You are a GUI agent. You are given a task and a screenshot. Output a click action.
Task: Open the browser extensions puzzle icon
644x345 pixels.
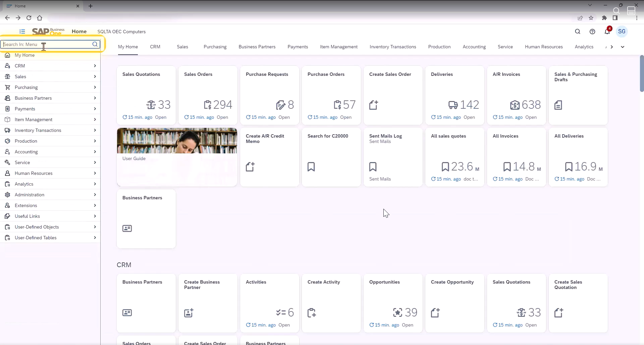pyautogui.click(x=604, y=18)
